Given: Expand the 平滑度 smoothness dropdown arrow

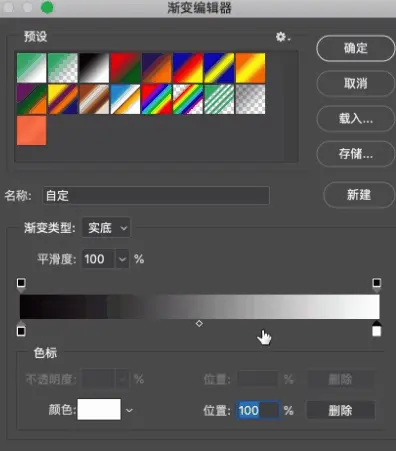Looking at the screenshot, I should pos(122,259).
